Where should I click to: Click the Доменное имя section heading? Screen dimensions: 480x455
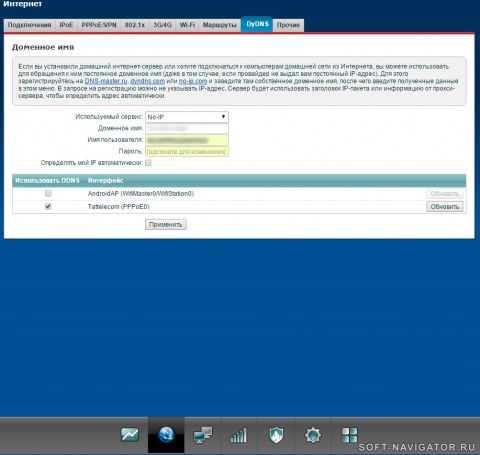tap(43, 47)
